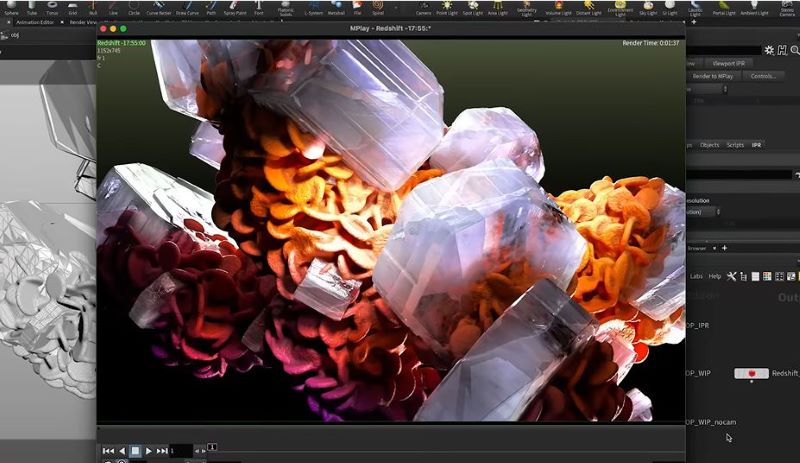The width and height of the screenshot is (800, 463).
Task: Add a GI Light from the shelf
Action: (x=669, y=8)
